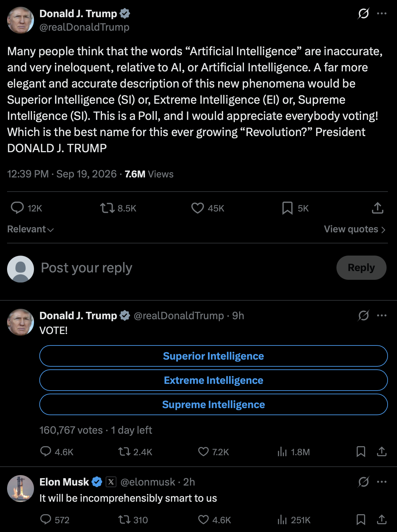Vote for Extreme Intelligence in poll

[213, 380]
